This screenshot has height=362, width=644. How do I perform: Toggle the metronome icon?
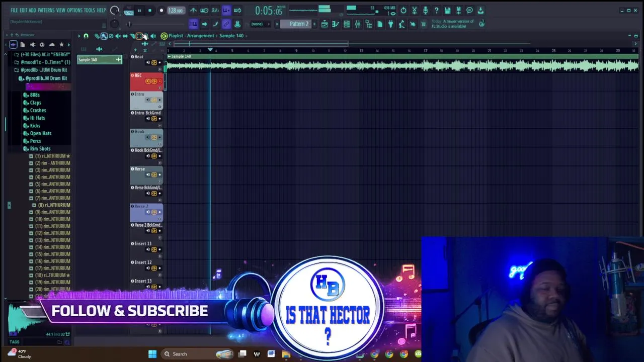(x=193, y=10)
